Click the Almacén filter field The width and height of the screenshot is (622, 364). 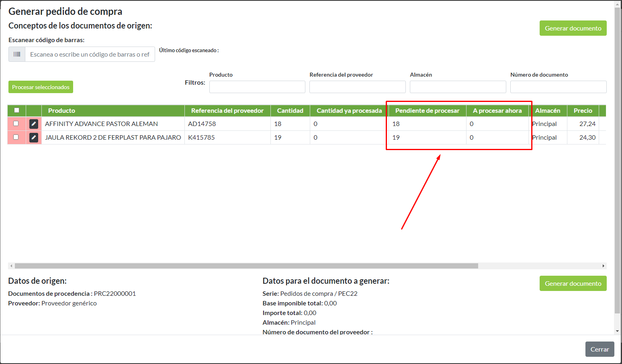click(x=458, y=87)
